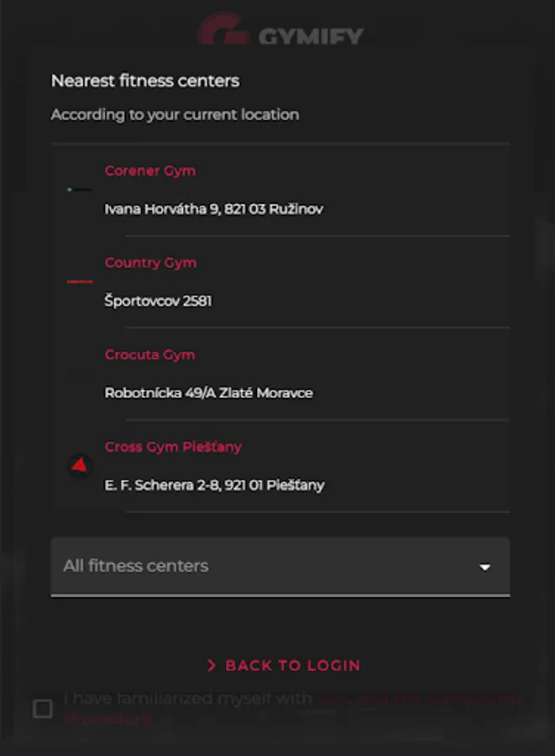Choose Crocuta Gym entry
The image size is (555, 756).
tap(149, 354)
